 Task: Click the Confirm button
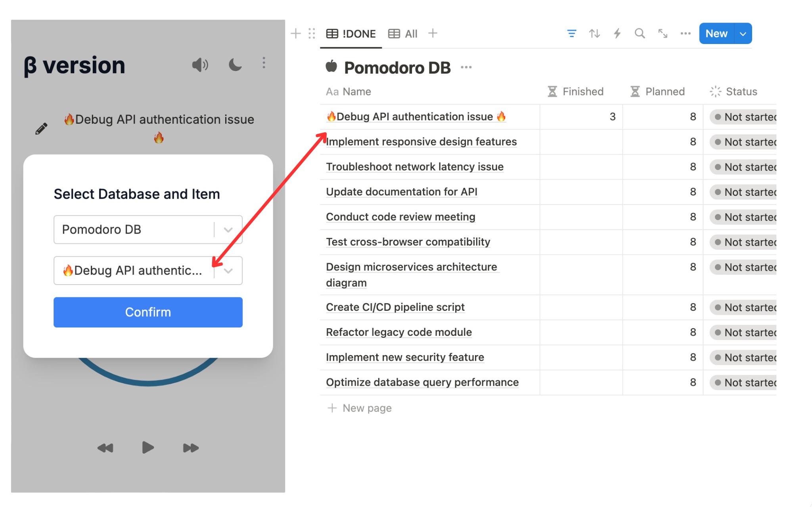tap(148, 311)
